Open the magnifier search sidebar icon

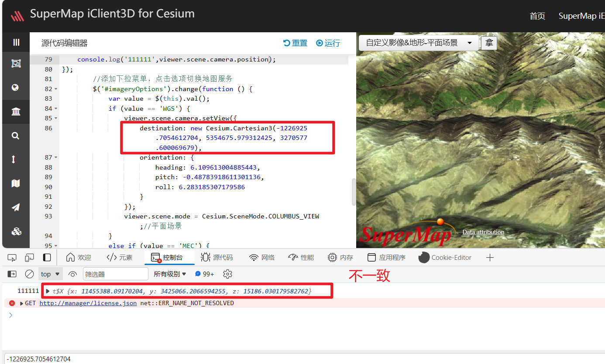16,136
